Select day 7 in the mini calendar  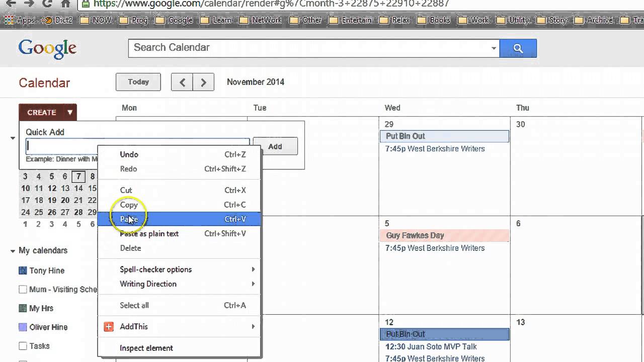[78, 176]
